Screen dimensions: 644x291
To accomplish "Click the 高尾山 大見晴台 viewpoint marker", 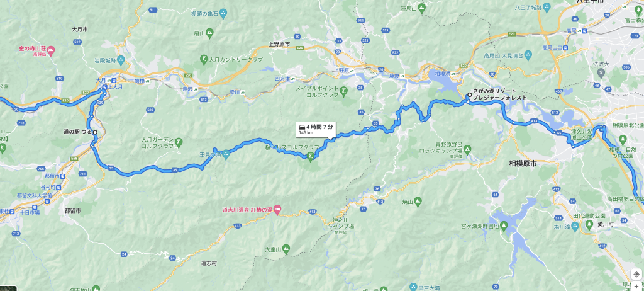I will click(528, 55).
